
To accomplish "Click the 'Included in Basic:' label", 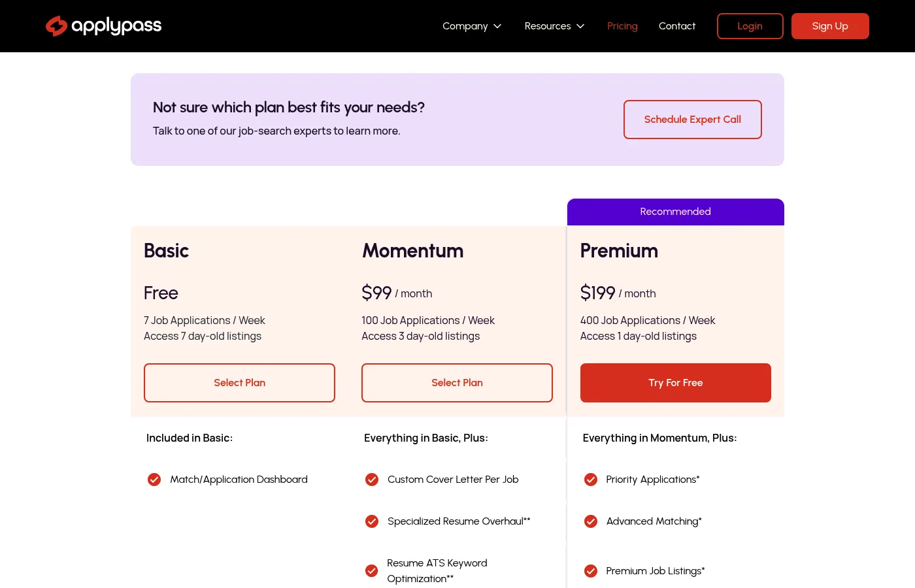I will 190,438.
